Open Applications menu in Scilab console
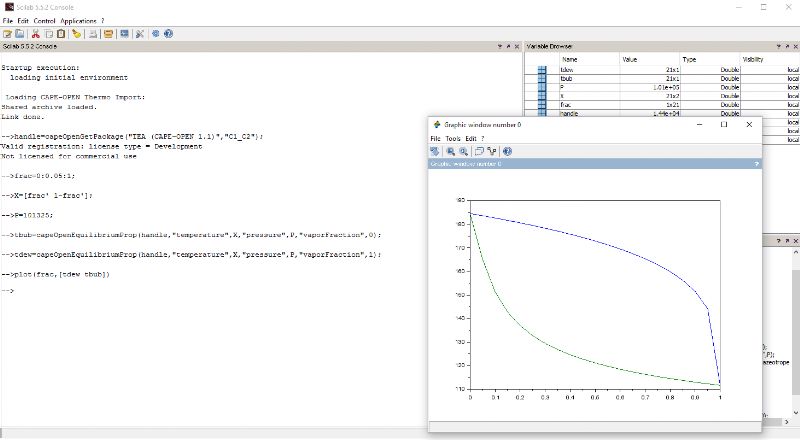The image size is (800, 440). point(78,21)
